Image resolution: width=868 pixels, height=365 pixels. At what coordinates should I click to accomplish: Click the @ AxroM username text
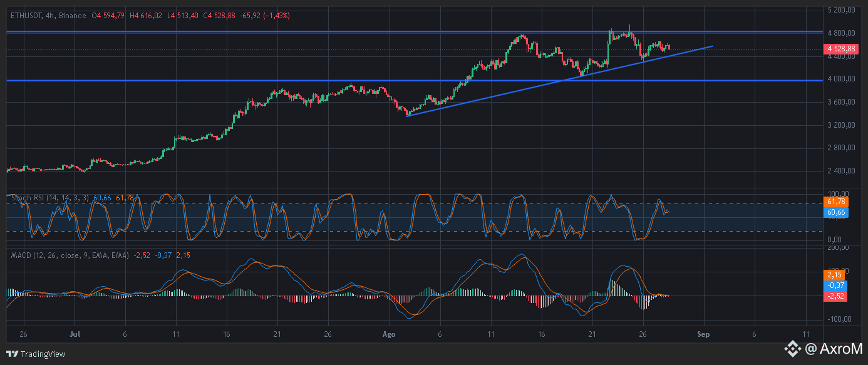click(834, 348)
